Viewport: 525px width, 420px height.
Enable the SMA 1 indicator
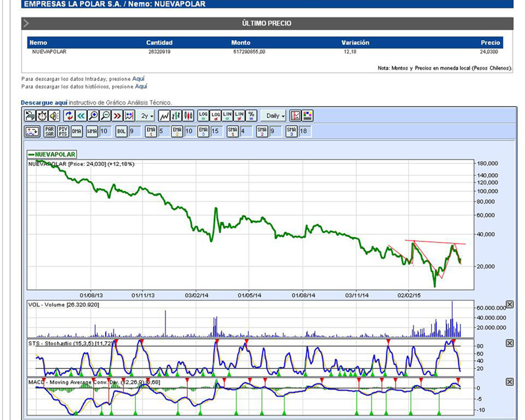(x=233, y=131)
